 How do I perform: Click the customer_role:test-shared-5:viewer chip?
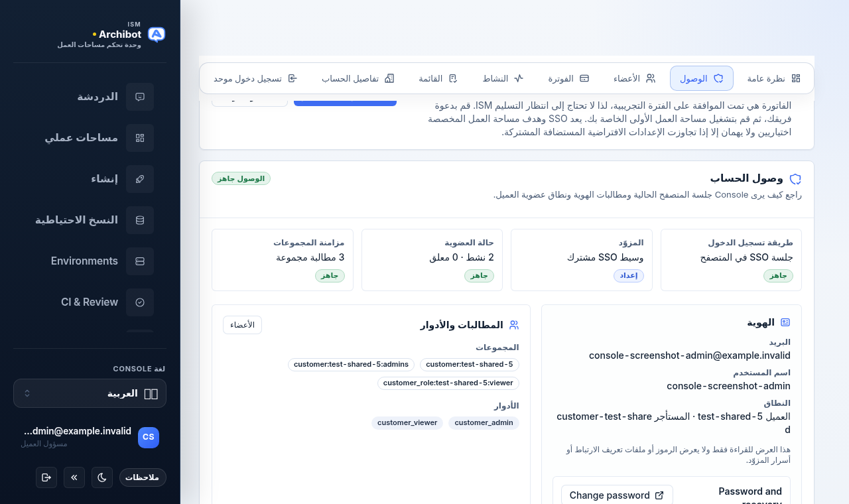(448, 383)
